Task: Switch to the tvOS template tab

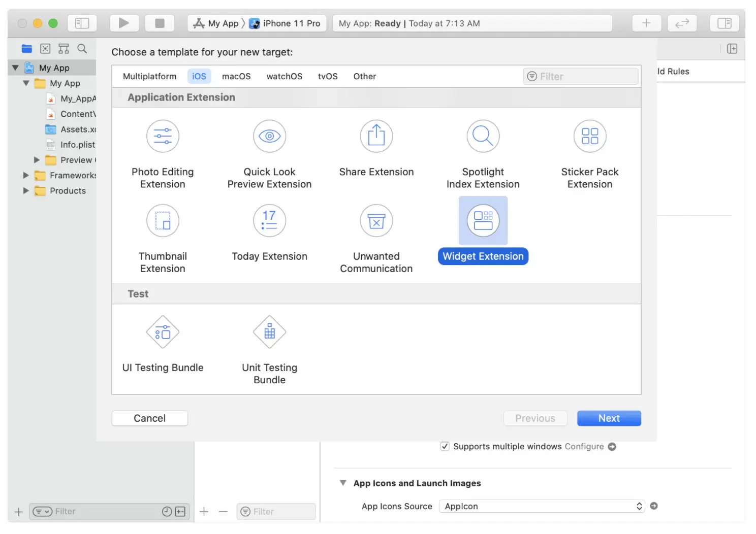Action: (328, 76)
